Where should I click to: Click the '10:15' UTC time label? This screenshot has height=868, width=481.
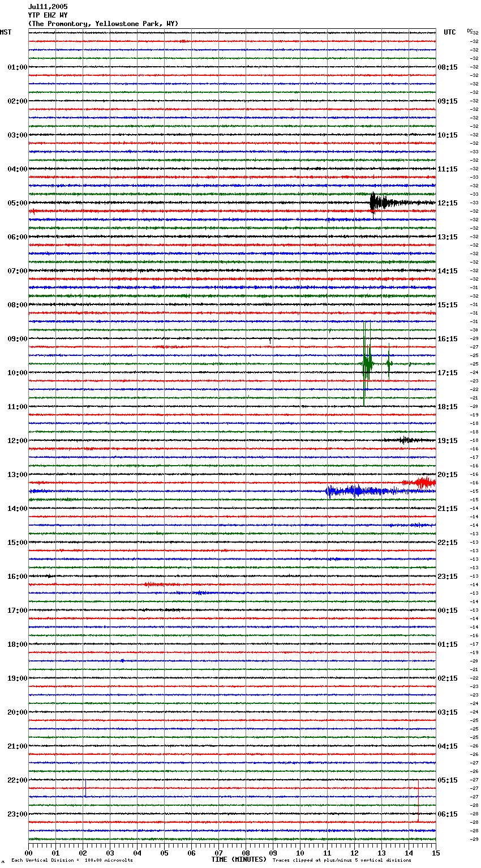point(448,135)
